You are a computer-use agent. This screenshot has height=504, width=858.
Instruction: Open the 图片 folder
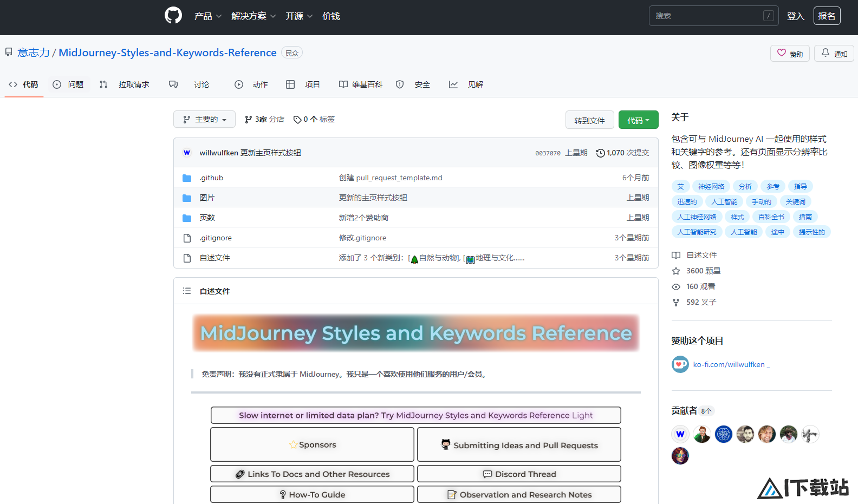[x=207, y=198]
